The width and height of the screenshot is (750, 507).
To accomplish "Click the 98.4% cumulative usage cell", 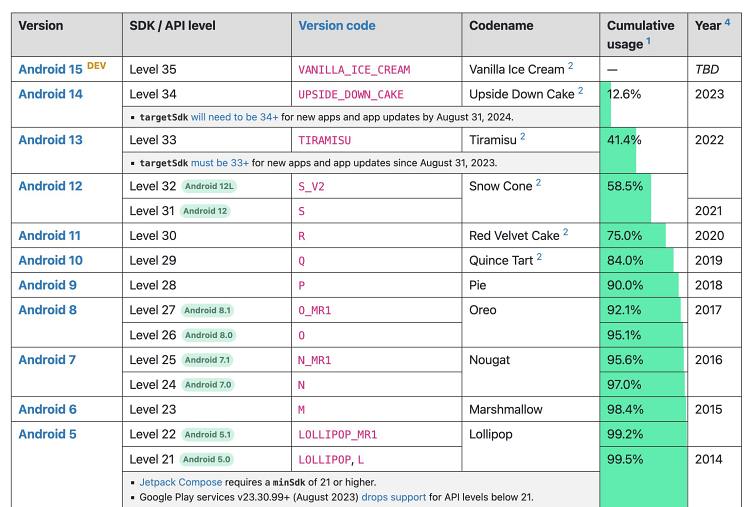I will click(x=643, y=410).
